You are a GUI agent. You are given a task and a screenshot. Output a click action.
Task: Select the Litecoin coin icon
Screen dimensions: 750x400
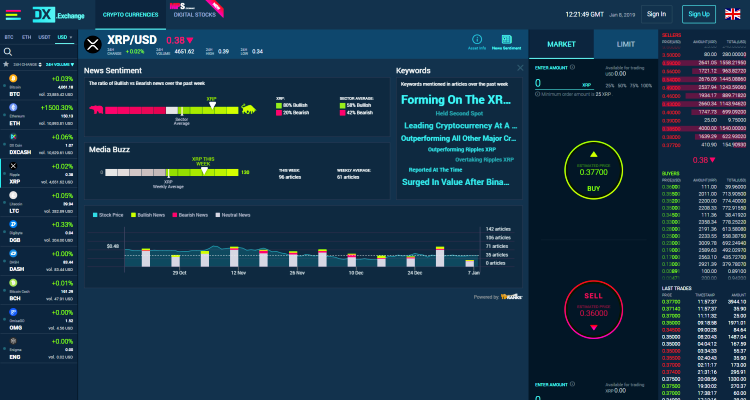click(13, 195)
